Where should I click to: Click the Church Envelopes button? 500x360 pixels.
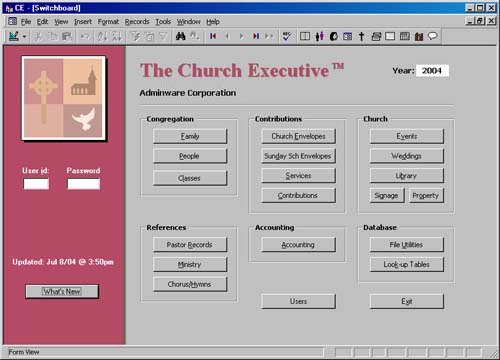pos(298,136)
